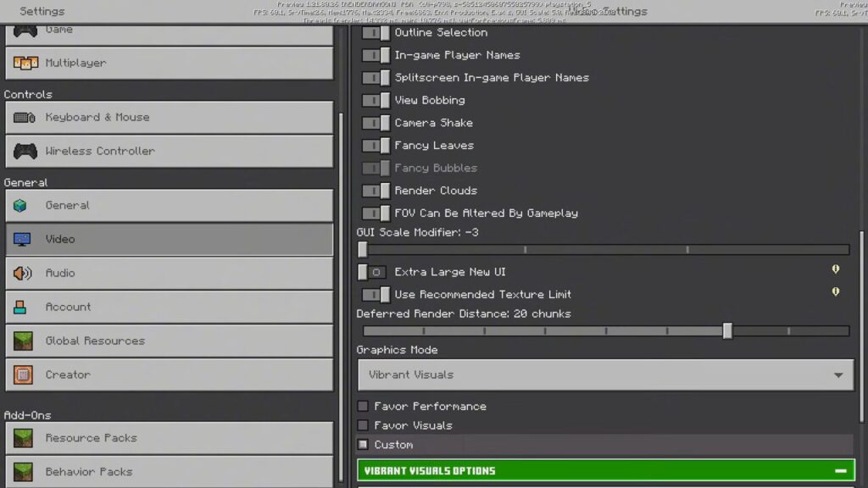868x488 pixels.
Task: Click the info icon beside Use Recommended Texture Limit
Action: click(835, 291)
